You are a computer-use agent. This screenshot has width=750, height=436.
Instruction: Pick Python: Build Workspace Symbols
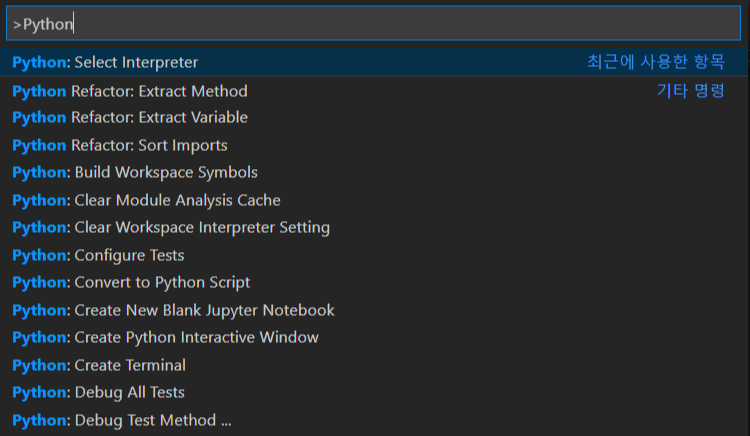(135, 172)
